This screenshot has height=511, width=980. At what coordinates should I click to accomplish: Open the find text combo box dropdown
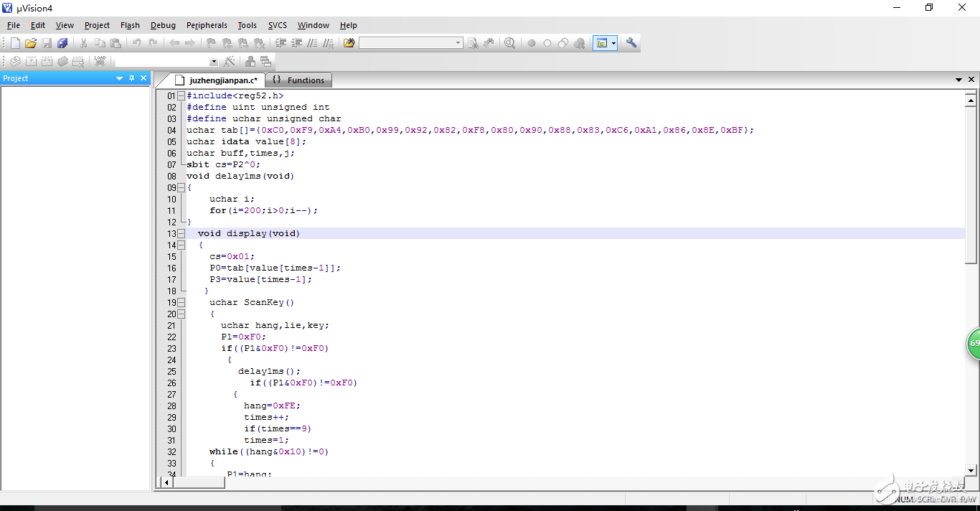pyautogui.click(x=458, y=43)
